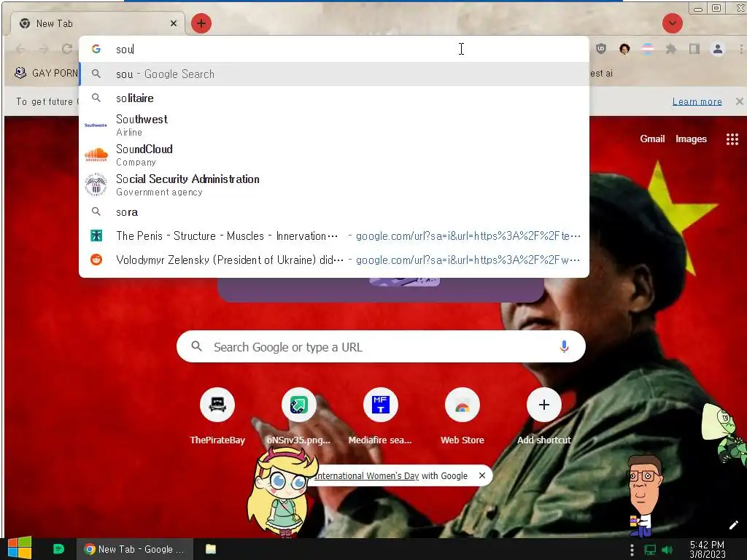Viewport: 747px width, 560px height.
Task: Click the back navigation arrow
Action: tap(20, 49)
